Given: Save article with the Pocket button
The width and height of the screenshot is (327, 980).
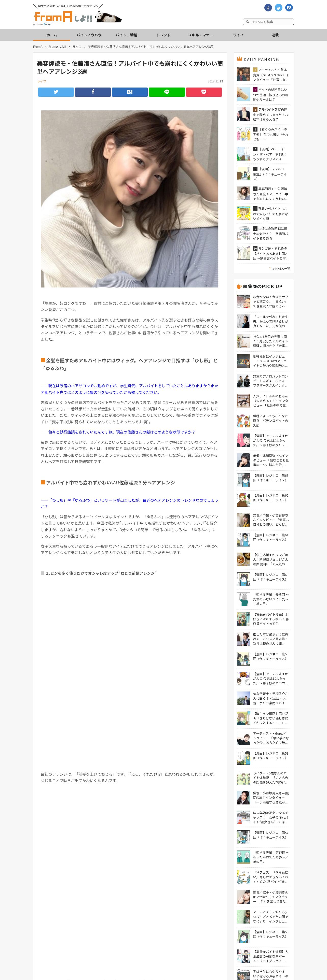Looking at the screenshot, I should (204, 92).
